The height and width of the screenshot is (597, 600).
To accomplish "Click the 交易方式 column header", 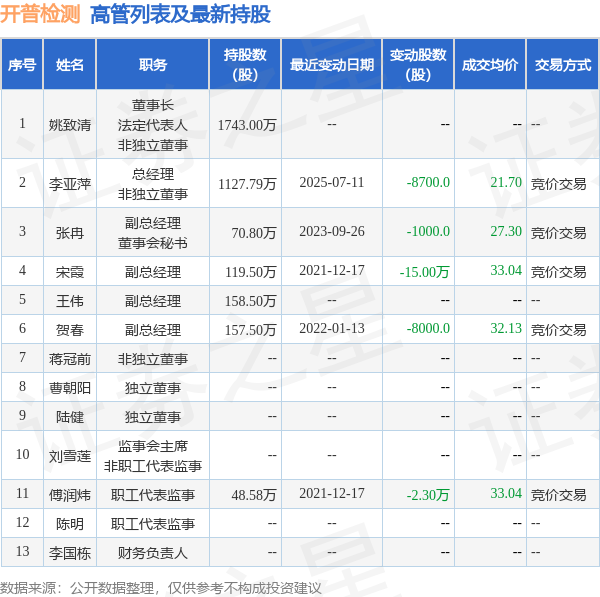I will 562,64.
